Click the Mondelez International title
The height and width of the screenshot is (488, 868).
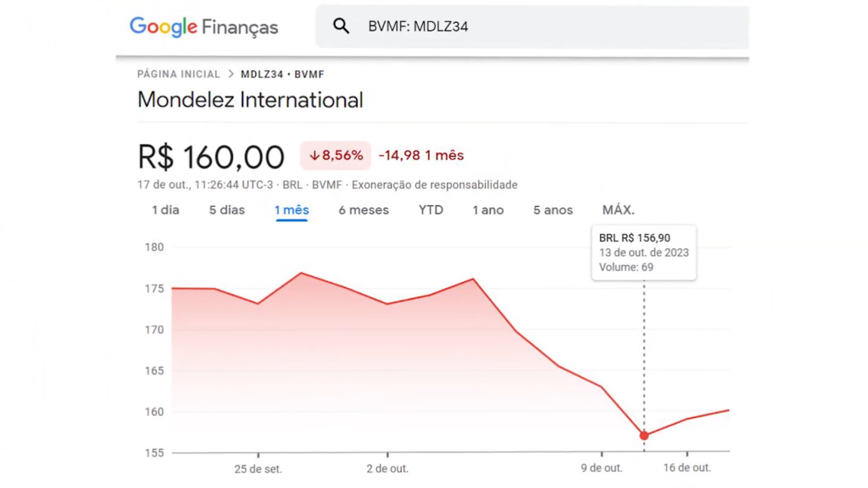click(x=249, y=99)
